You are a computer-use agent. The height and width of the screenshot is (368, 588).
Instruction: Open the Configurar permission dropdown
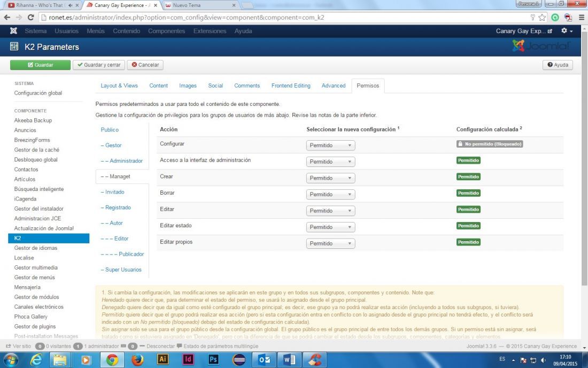(x=330, y=145)
